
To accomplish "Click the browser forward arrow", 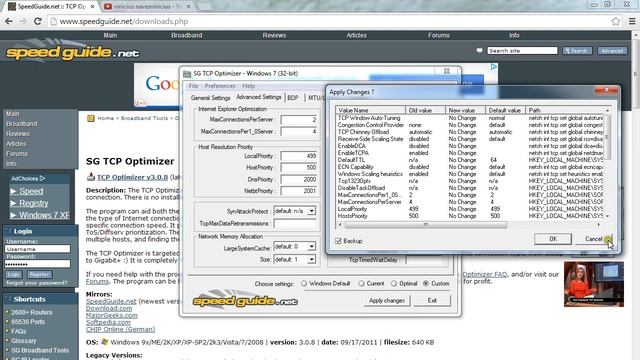I will [x=23, y=21].
